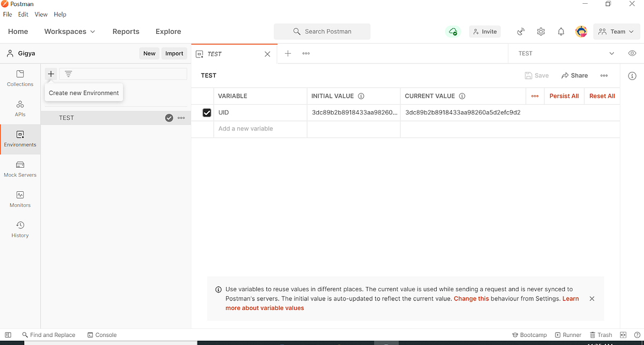Open Monitors in the sidebar
This screenshot has height=345, width=644.
20,199
